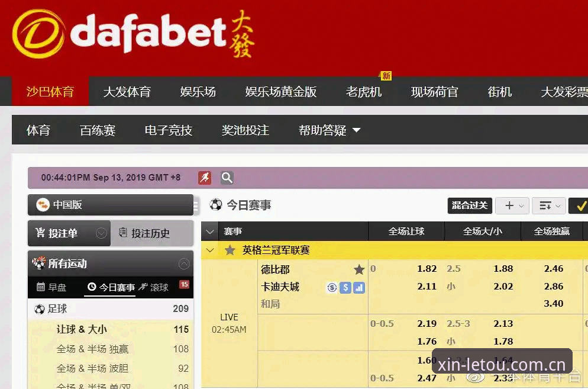This screenshot has width=588, height=389.
Task: Click the 15 live count badge
Action: (x=184, y=284)
